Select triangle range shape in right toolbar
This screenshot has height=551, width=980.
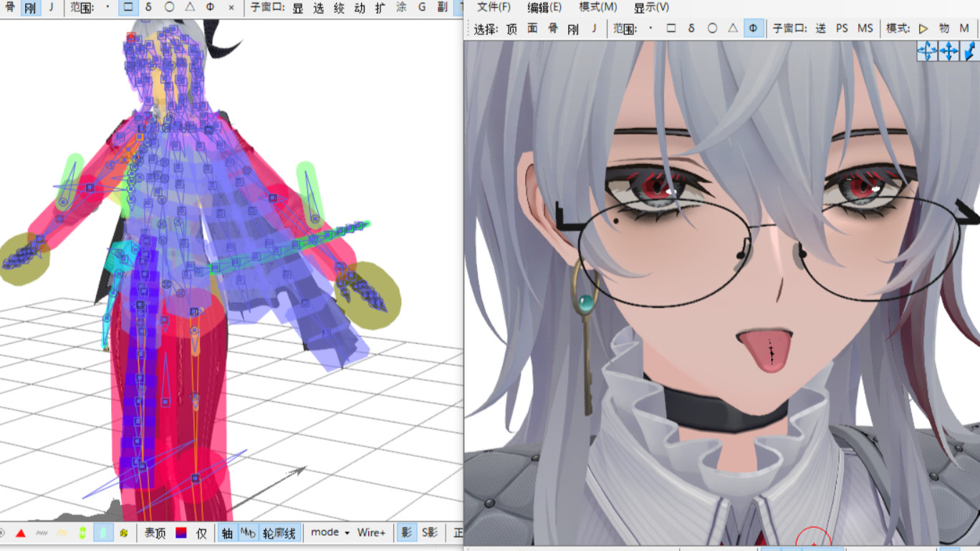pos(733,29)
